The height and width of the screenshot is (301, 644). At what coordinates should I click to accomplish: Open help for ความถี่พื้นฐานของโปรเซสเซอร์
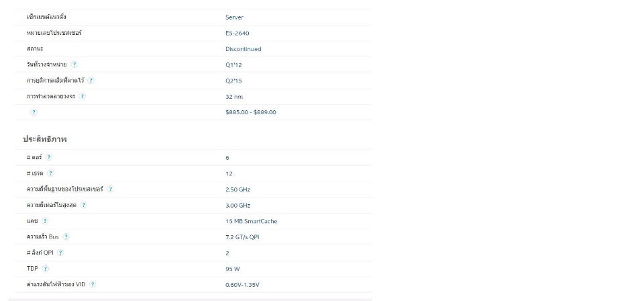(x=110, y=189)
